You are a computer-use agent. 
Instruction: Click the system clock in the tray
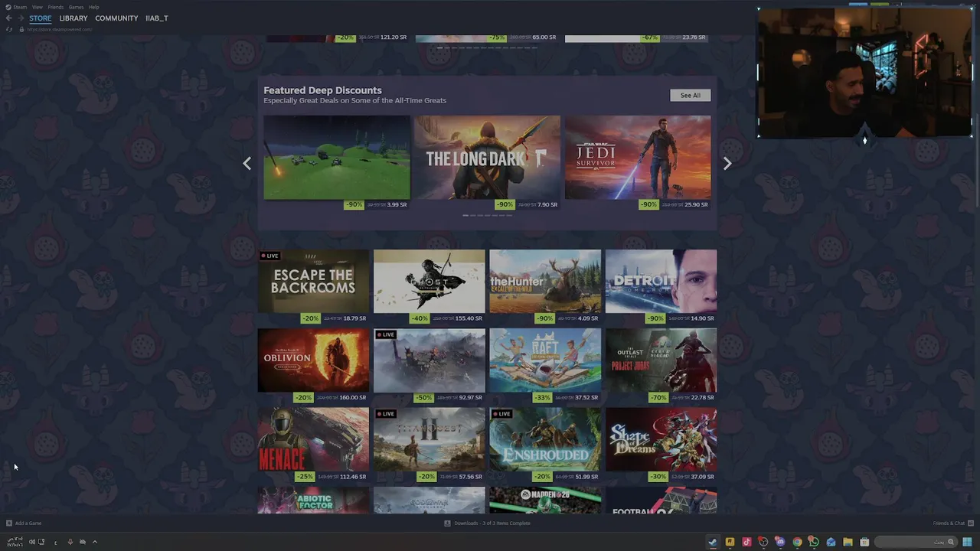pos(15,542)
